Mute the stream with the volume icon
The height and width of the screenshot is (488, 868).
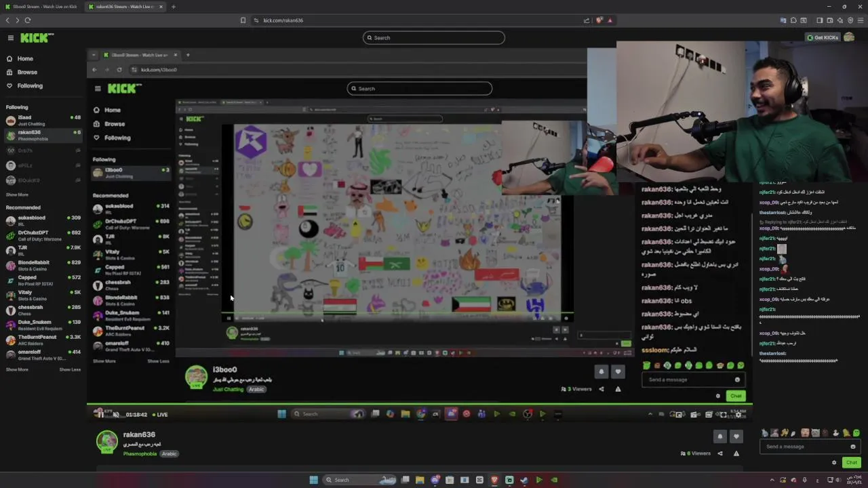(116, 414)
